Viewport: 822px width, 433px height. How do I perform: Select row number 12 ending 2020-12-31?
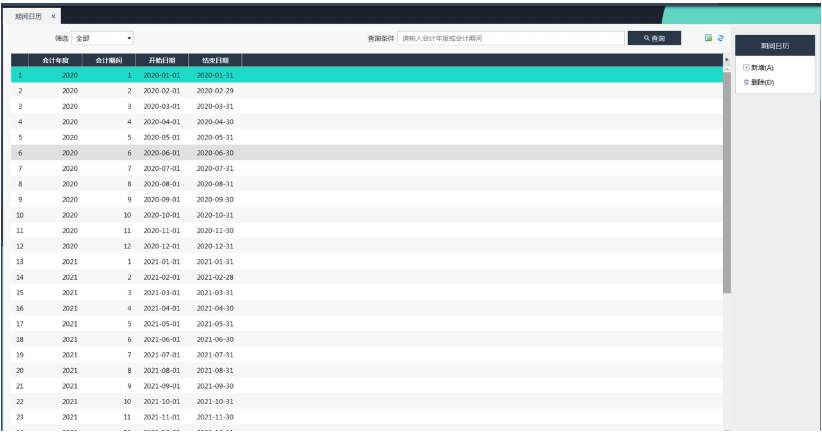tap(215, 246)
